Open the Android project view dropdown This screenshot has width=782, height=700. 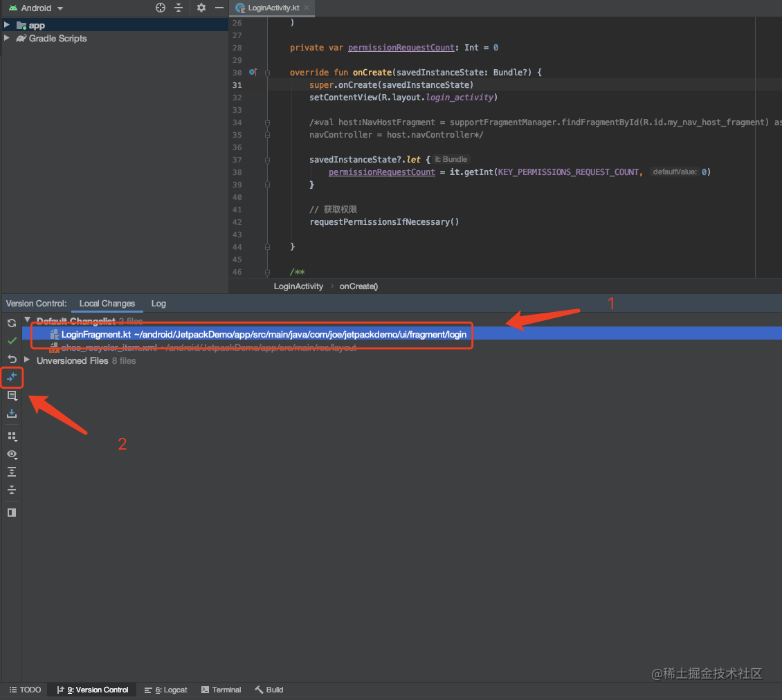click(37, 8)
